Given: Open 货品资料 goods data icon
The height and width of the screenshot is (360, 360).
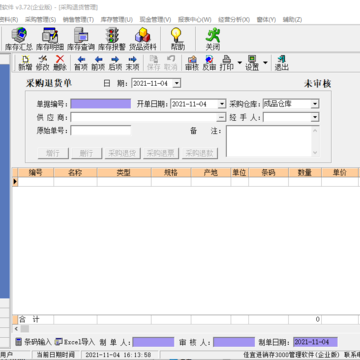Looking at the screenshot, I should [x=143, y=39].
